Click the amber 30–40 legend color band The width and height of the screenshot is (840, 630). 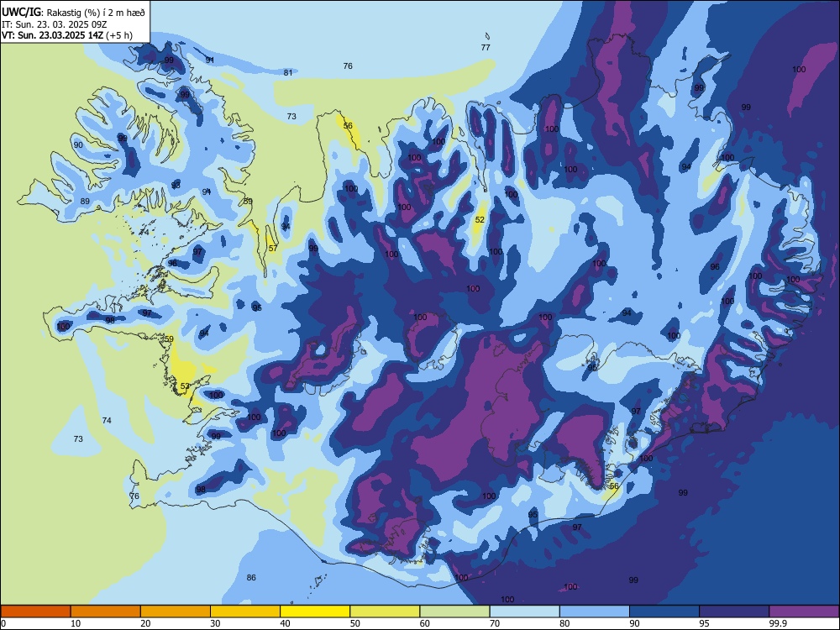pyautogui.click(x=245, y=612)
